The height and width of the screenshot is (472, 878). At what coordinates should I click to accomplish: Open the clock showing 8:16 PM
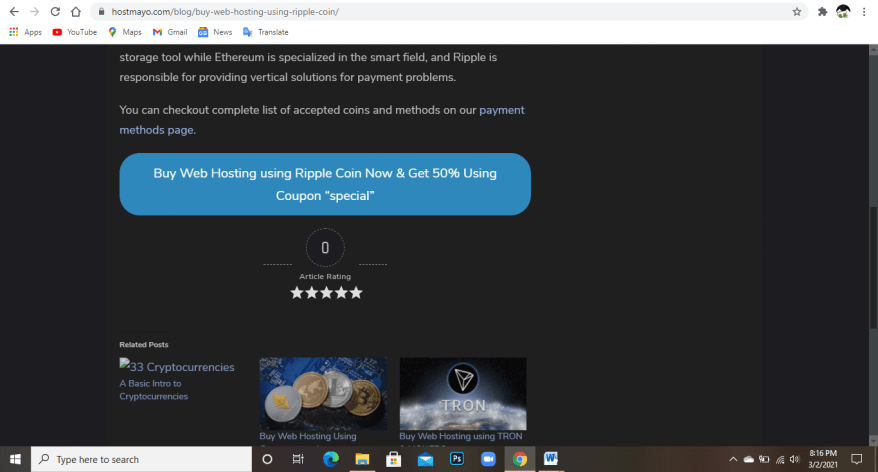823,459
